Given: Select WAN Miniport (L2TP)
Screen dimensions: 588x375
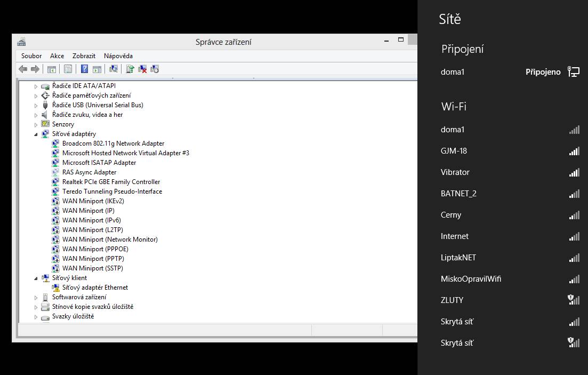Looking at the screenshot, I should click(x=93, y=230).
